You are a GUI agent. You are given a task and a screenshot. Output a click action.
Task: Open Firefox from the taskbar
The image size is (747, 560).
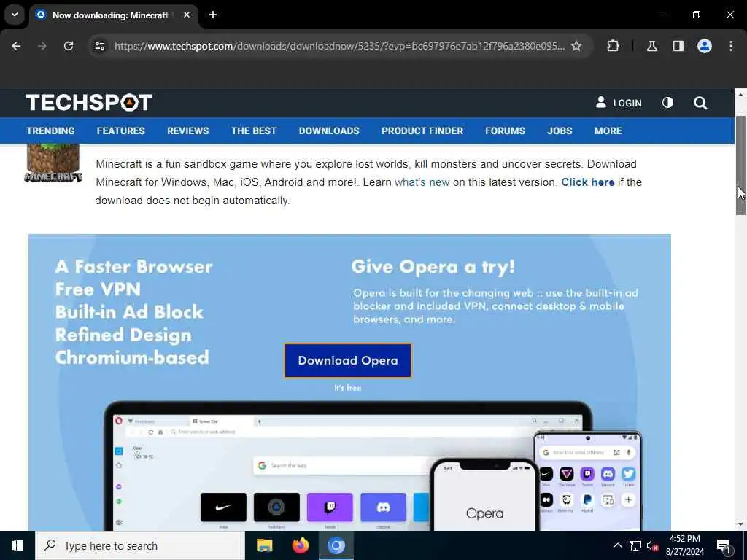(x=300, y=545)
